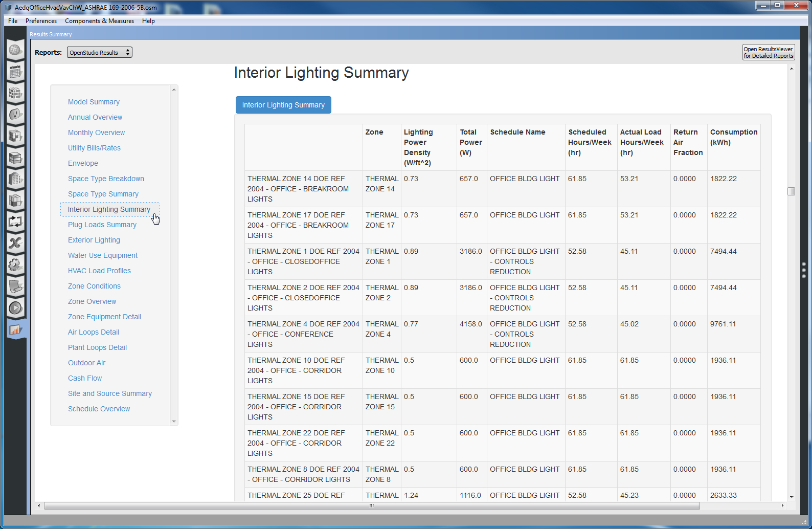Open the Results Summary tab (bar chart icon)
The width and height of the screenshot is (812, 529).
click(x=15, y=329)
